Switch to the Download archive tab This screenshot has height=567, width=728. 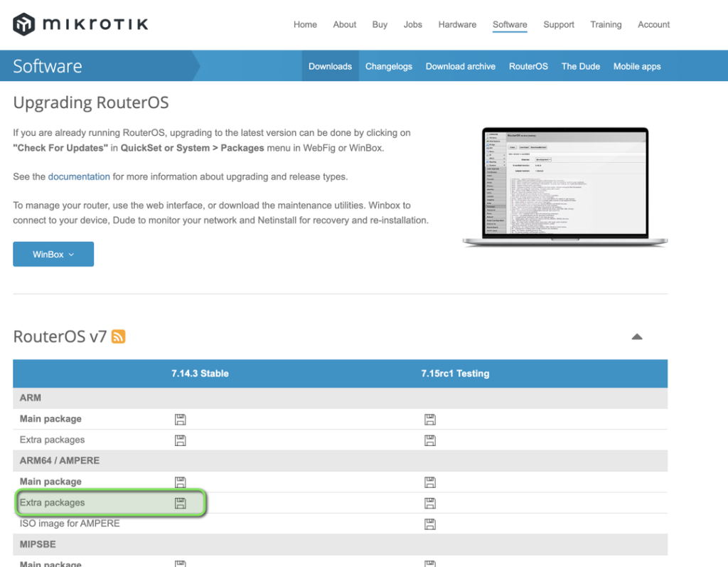[x=460, y=65]
